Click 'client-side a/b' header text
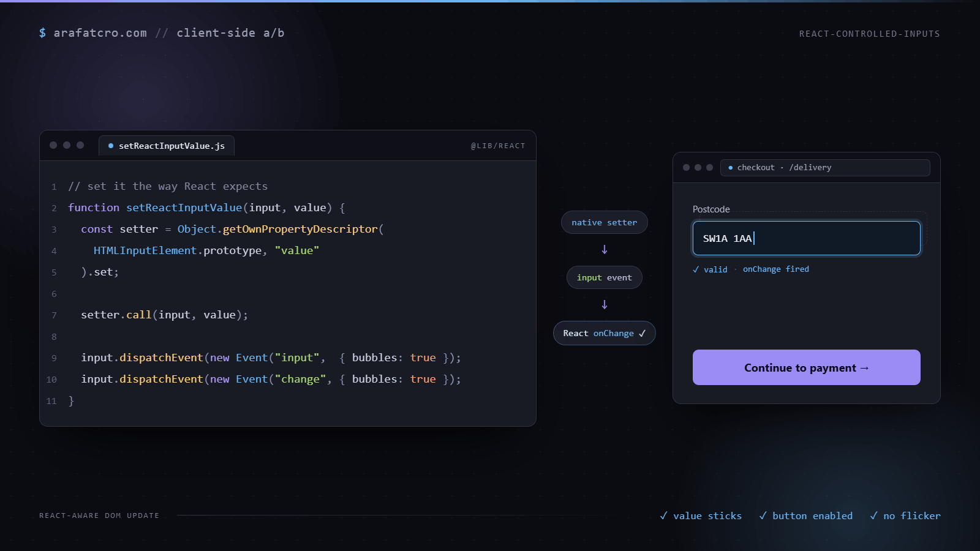The width and height of the screenshot is (980, 551). (230, 33)
